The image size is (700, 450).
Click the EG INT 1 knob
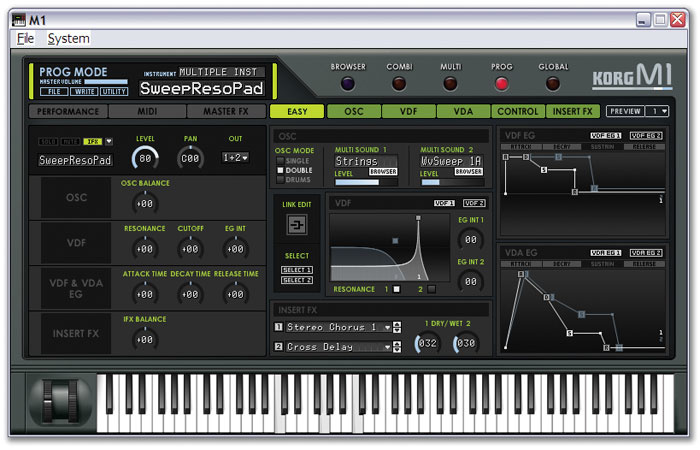471,240
